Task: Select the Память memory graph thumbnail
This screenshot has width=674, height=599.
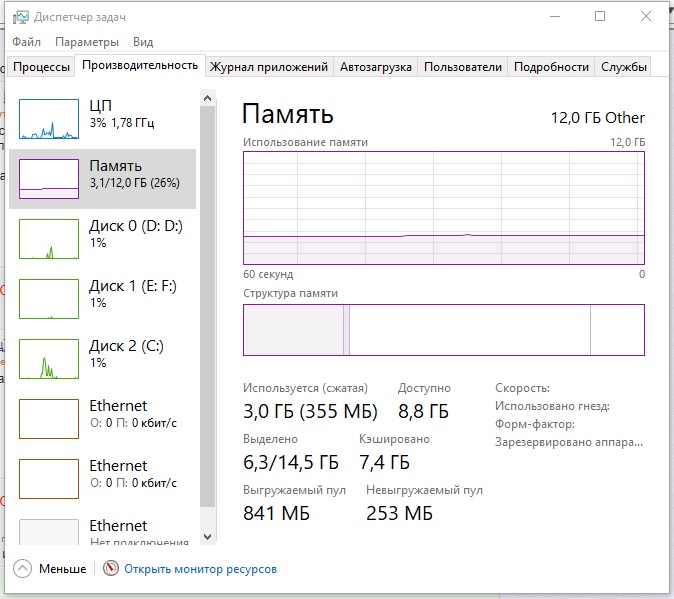Action: pos(48,179)
